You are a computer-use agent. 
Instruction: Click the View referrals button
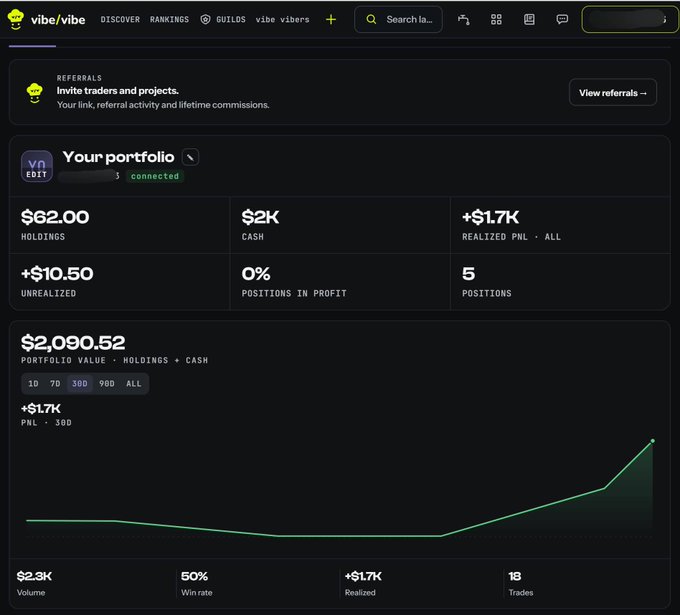[x=613, y=92]
